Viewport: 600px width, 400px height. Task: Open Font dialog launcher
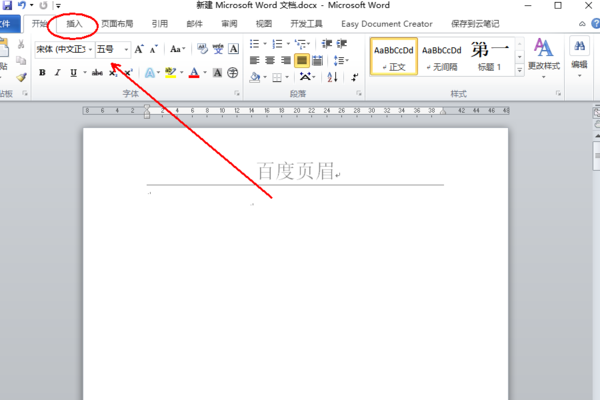[x=236, y=93]
